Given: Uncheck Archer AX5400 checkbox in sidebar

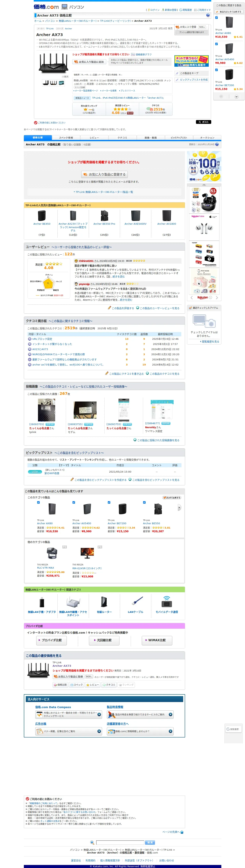Looking at the screenshot, I should tap(216, 44).
